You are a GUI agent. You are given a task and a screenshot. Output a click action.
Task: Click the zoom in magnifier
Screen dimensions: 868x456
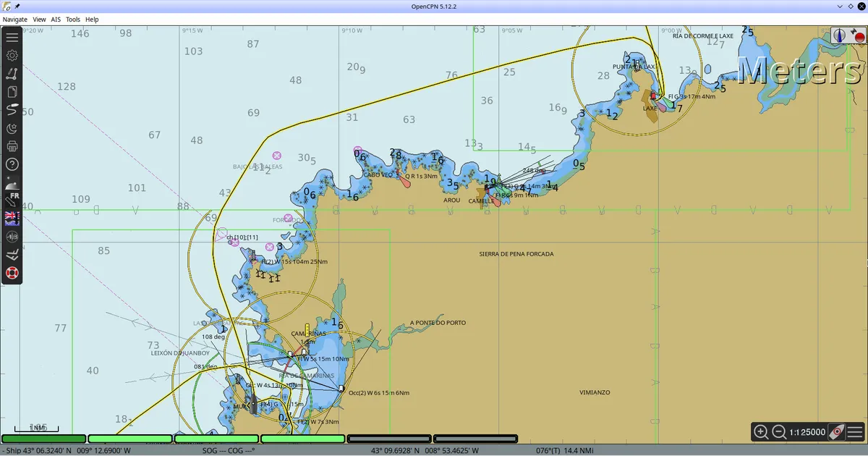click(761, 432)
